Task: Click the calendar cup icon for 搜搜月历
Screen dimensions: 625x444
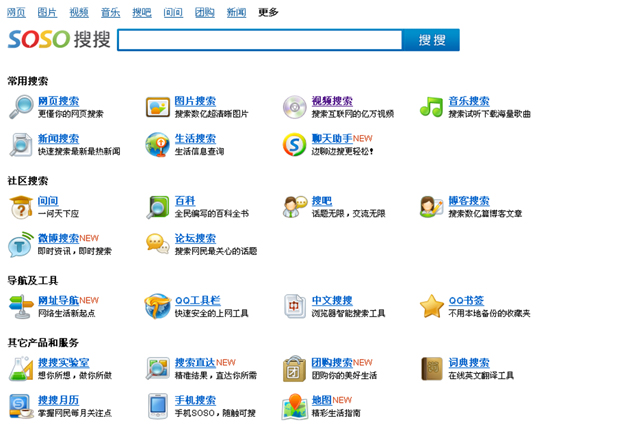Action: pyautogui.click(x=21, y=406)
